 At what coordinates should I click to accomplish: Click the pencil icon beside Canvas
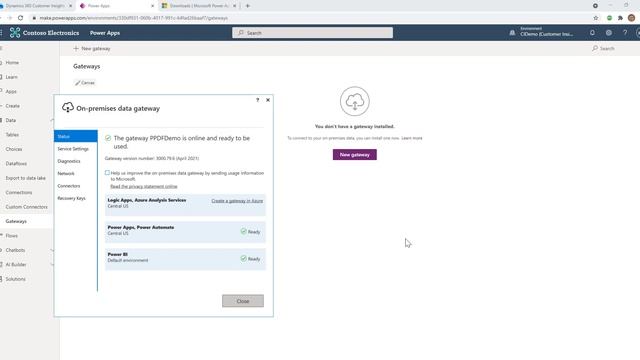tap(78, 83)
